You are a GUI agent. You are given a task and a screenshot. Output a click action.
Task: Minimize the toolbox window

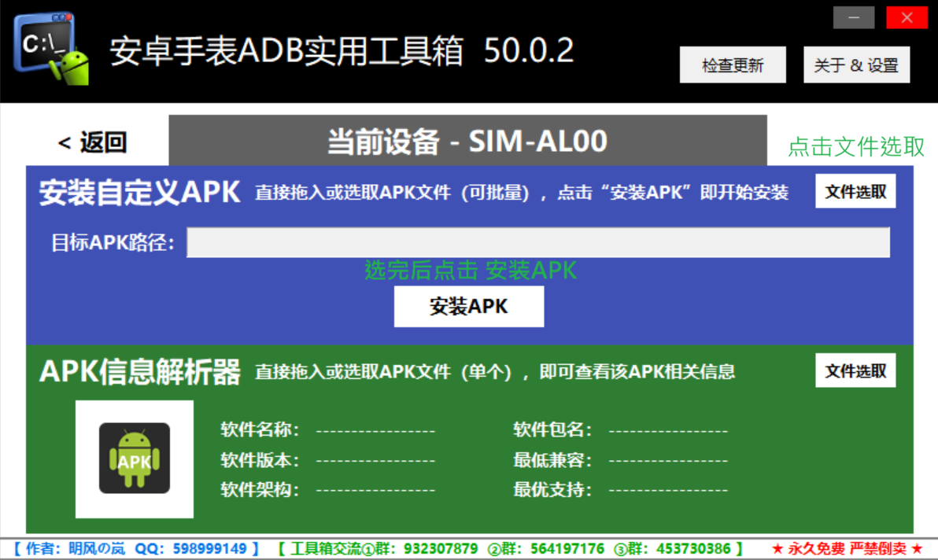click(x=854, y=18)
